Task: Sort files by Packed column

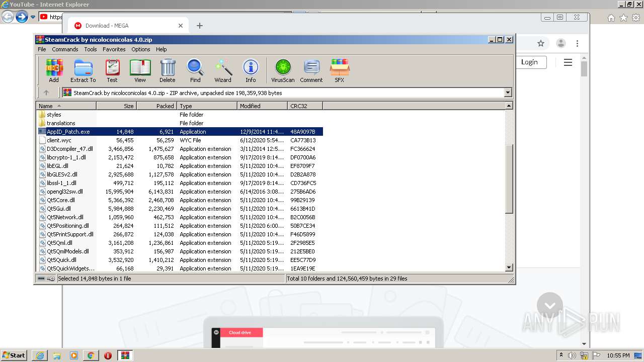Action: (156, 106)
